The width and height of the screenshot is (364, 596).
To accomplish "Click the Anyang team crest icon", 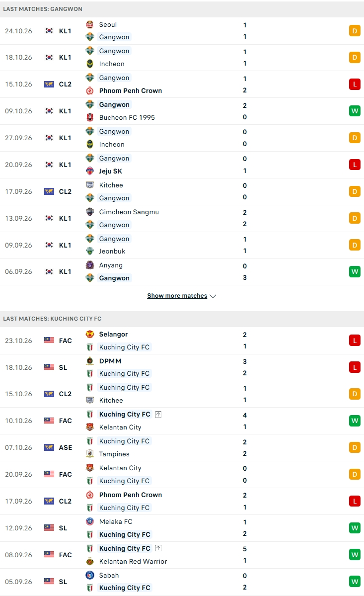I will point(90,265).
